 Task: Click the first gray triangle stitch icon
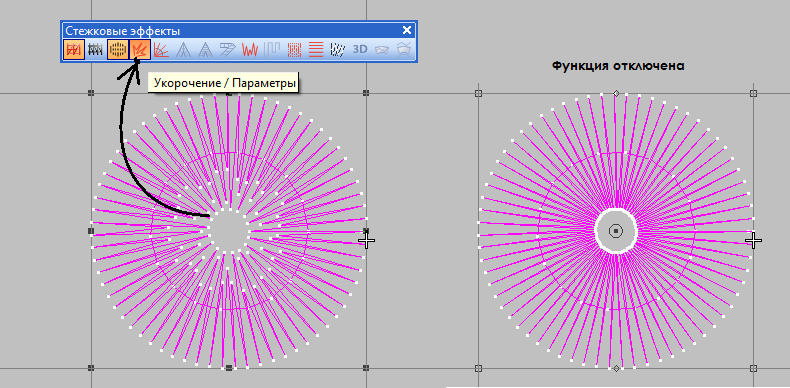(183, 49)
